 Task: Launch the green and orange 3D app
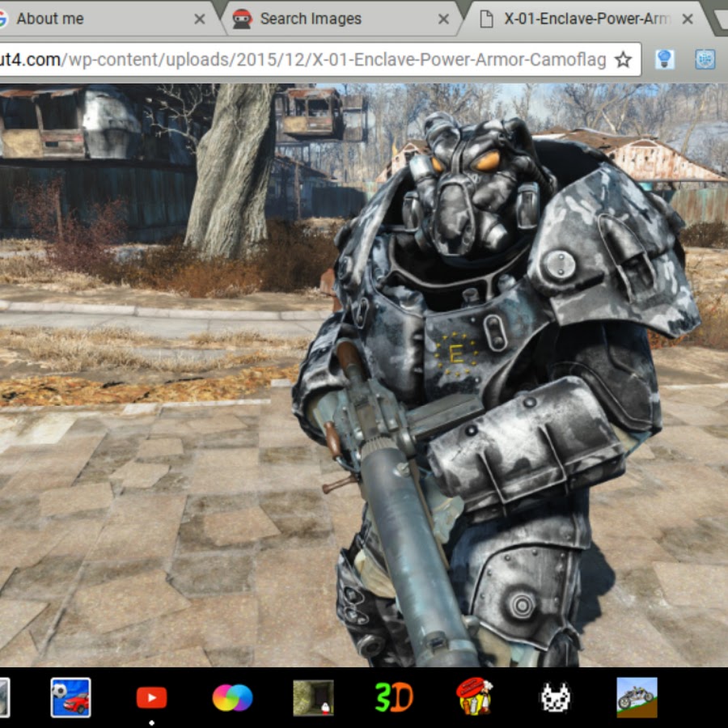pos(394,697)
